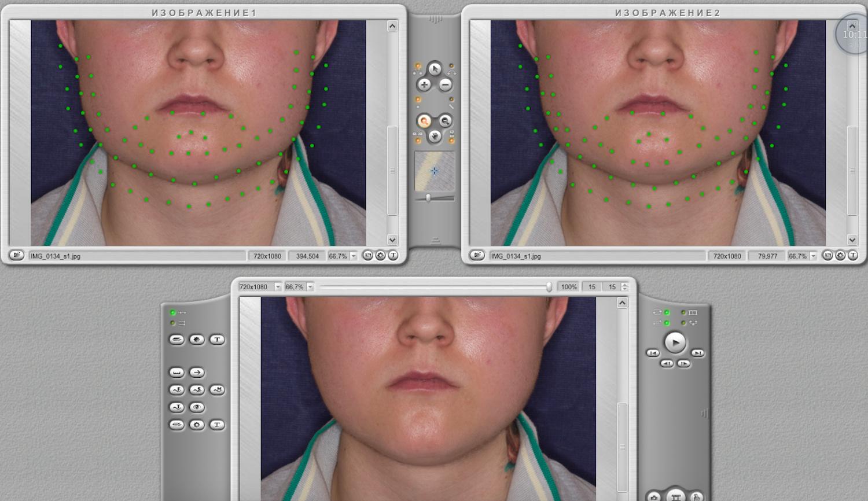Screen dimensions: 868x501
Task: Select the arrow pointer edit-dot tool
Action: 435,69
